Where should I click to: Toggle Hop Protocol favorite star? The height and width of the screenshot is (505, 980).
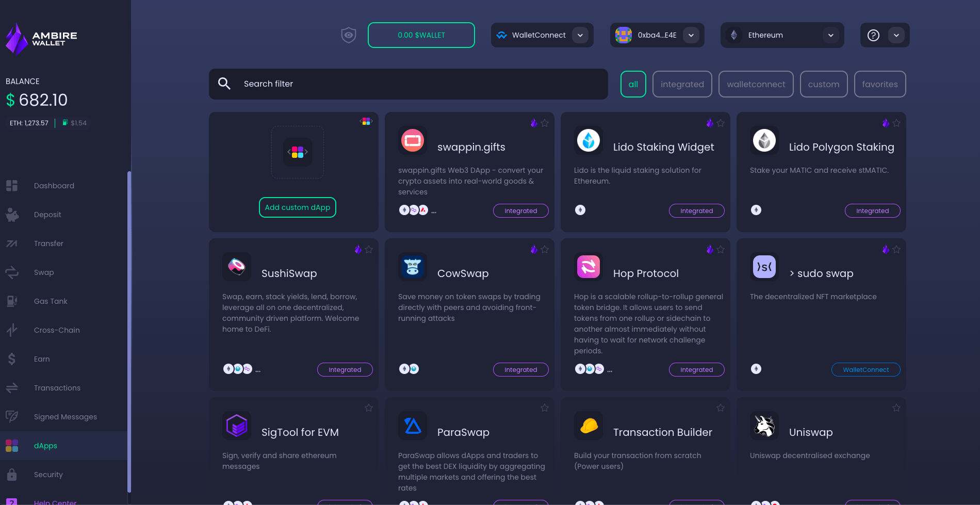pos(721,250)
